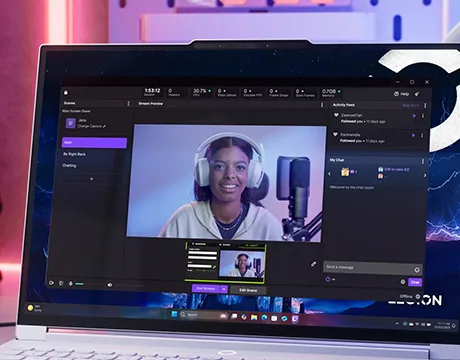Screen dimensions: 460x360
Task: Click the emote icon in message box
Action: (417, 269)
